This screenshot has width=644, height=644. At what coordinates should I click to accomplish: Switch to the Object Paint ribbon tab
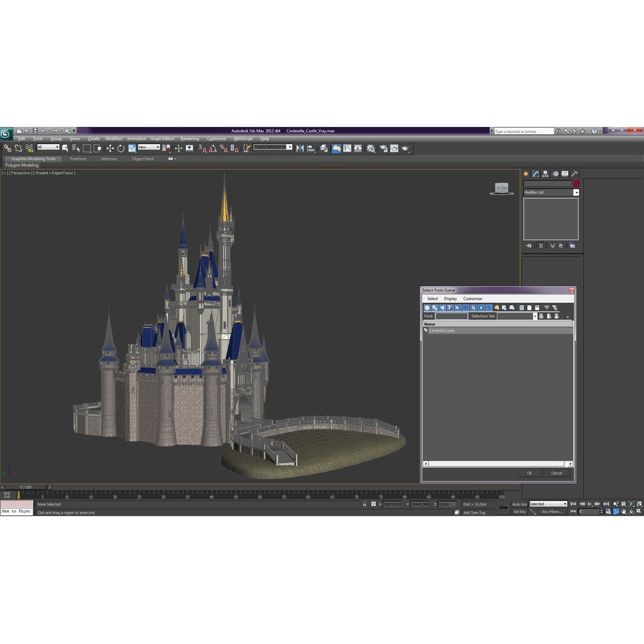pos(143,159)
